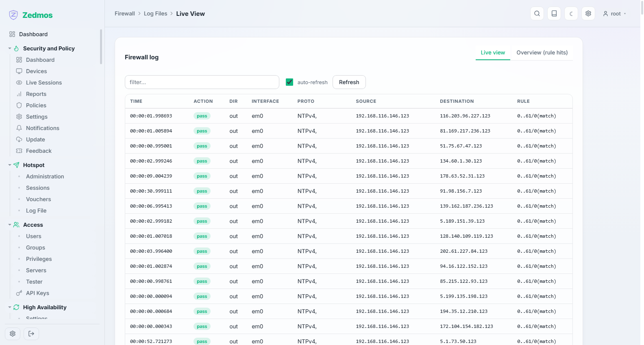Screen dimensions: 644x345
Task: Click Policies shield icon
Action: click(19, 105)
